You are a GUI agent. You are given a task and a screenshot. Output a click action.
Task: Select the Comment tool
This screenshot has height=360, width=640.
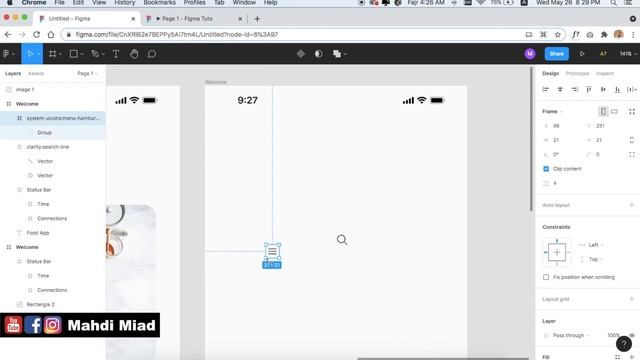click(152, 54)
